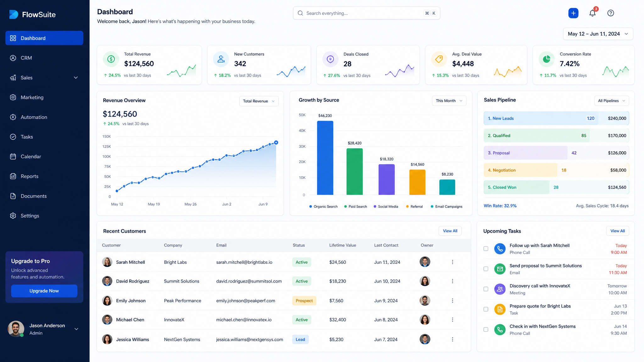Open the help question mark icon
The image size is (644, 362).
pos(611,13)
